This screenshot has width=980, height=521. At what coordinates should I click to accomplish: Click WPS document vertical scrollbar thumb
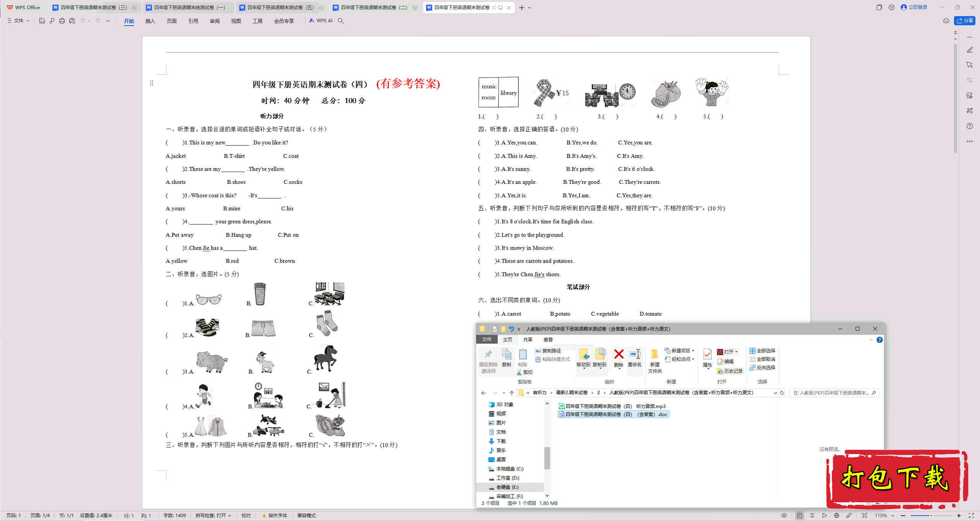[955, 98]
